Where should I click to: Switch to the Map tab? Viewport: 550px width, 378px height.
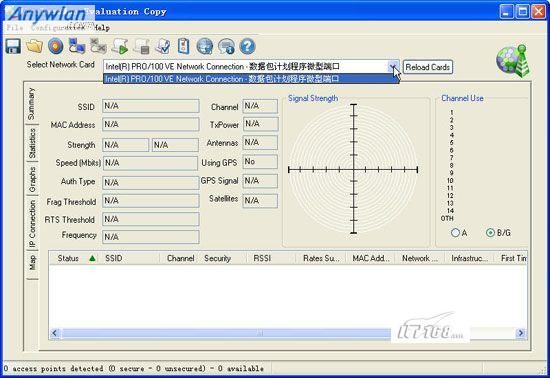click(x=32, y=262)
